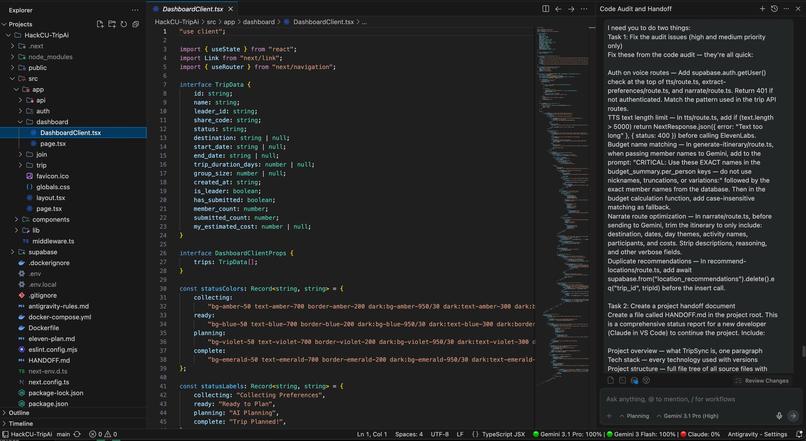Viewport: 806px width, 441px height.
Task: Expand the auth folder
Action: coord(21,111)
